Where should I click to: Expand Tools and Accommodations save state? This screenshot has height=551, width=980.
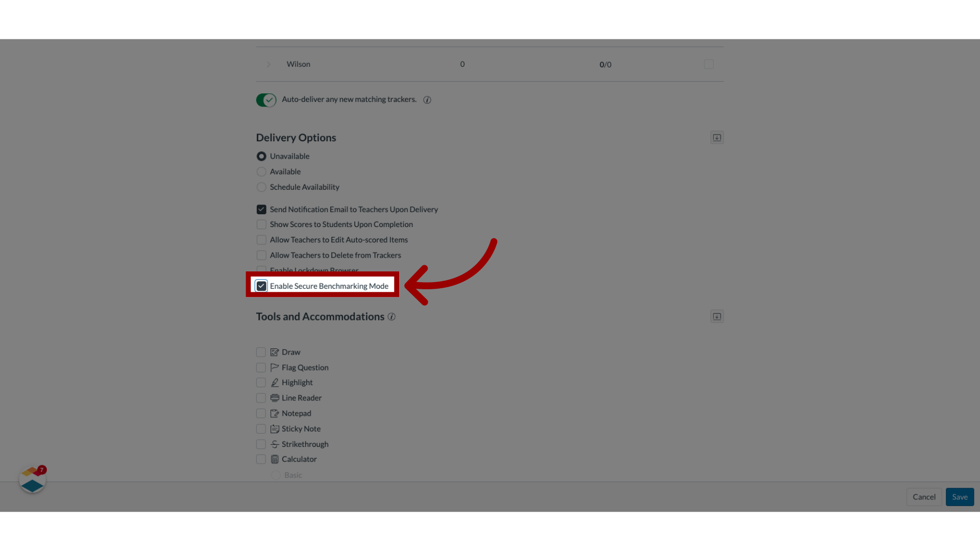pos(717,316)
